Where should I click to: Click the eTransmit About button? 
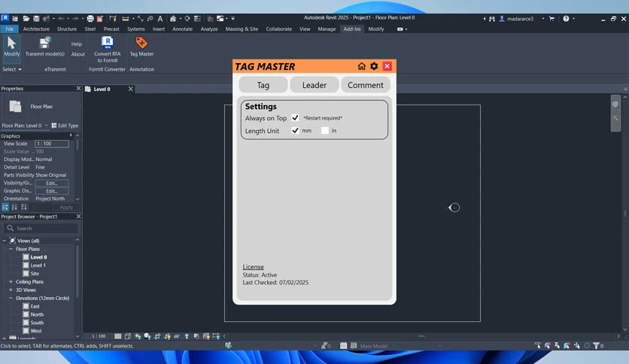tap(77, 54)
